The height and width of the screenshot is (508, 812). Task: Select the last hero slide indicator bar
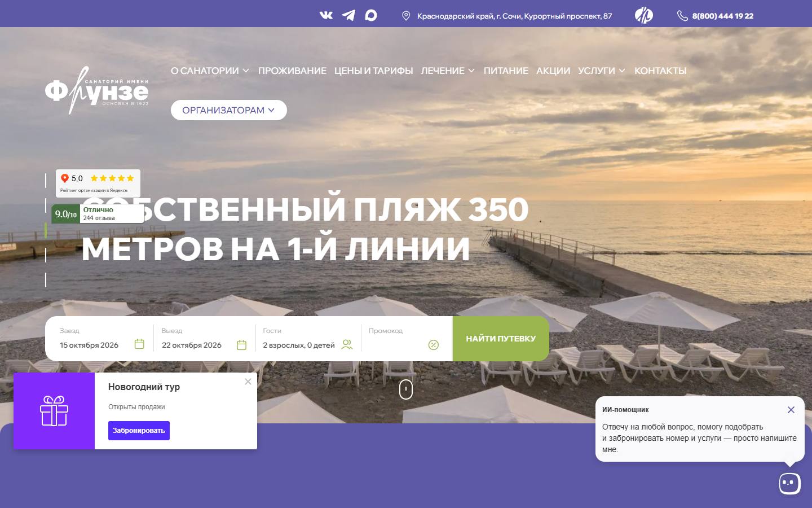[x=46, y=279]
